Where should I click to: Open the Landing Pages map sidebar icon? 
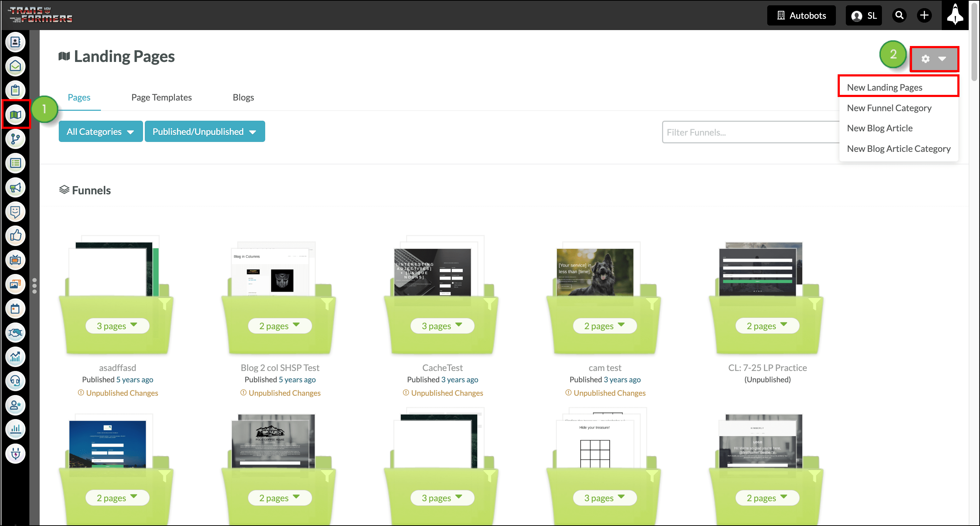point(15,114)
